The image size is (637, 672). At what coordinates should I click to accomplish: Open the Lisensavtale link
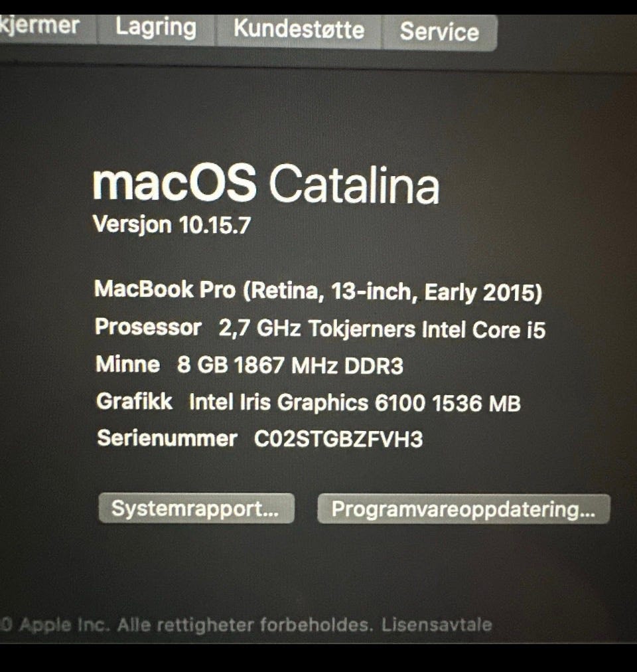click(437, 625)
